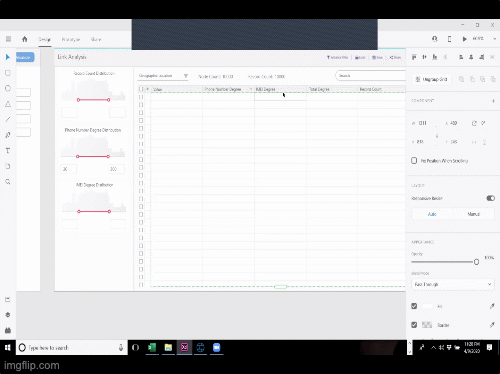Open the Layers panel icon
The image size is (500, 374).
(8, 315)
